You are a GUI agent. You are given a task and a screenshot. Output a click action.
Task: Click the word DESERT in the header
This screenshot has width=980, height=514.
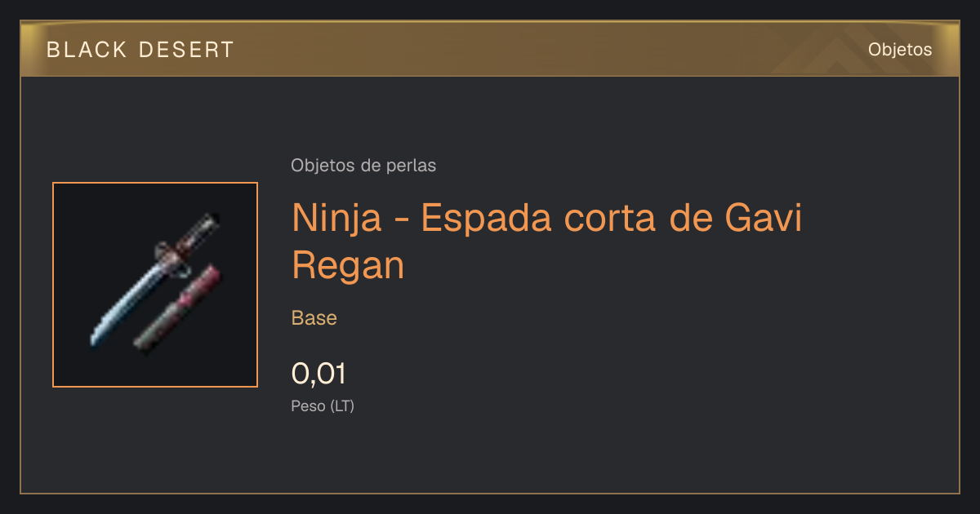pyautogui.click(x=187, y=50)
